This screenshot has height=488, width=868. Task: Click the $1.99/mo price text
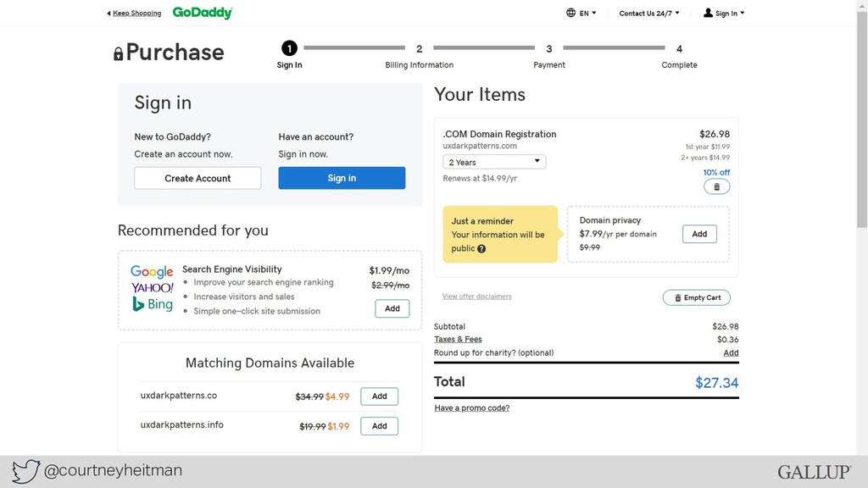(389, 270)
